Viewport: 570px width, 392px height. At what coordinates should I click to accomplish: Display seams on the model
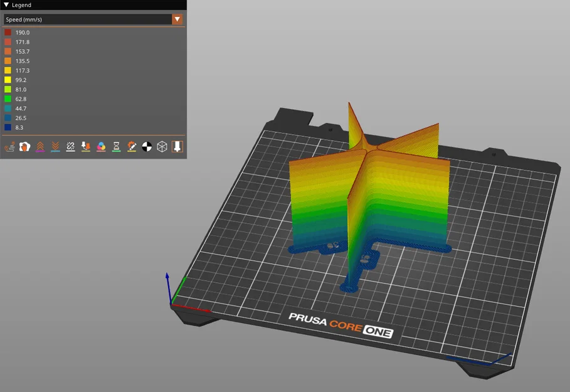click(x=70, y=146)
